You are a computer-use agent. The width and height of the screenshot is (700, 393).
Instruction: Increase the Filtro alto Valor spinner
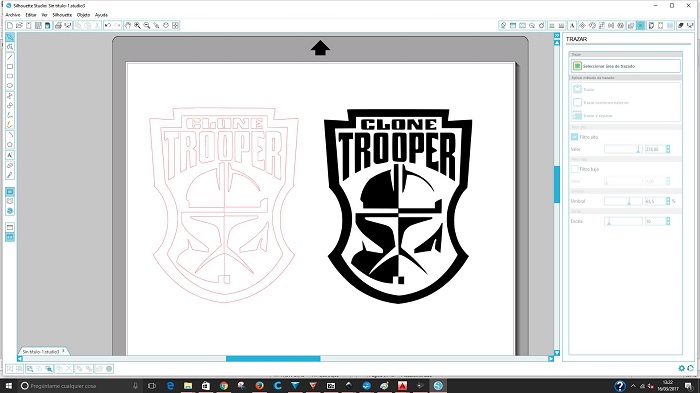pos(668,147)
